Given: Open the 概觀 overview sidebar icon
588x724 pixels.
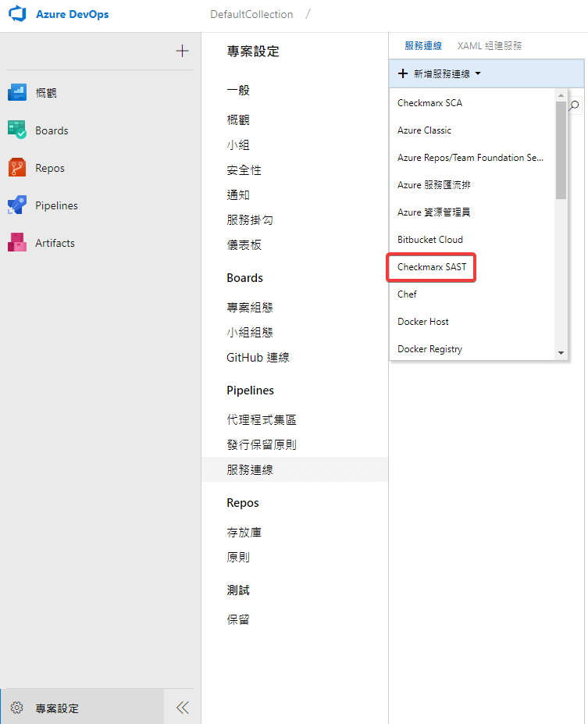Looking at the screenshot, I should 17,93.
